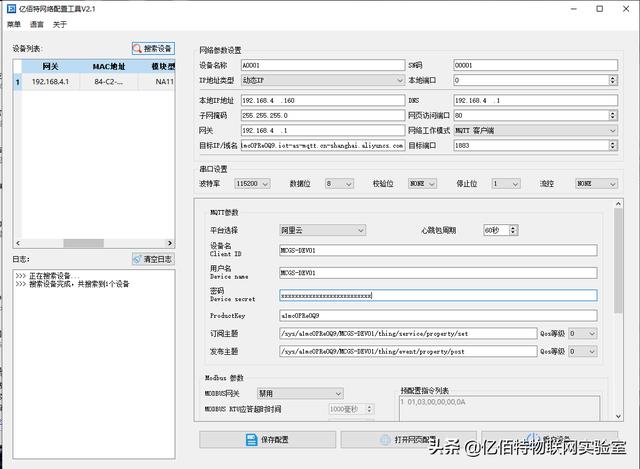The width and height of the screenshot is (640, 469).
Task: Open the 关于 about menu
Action: tap(60, 24)
